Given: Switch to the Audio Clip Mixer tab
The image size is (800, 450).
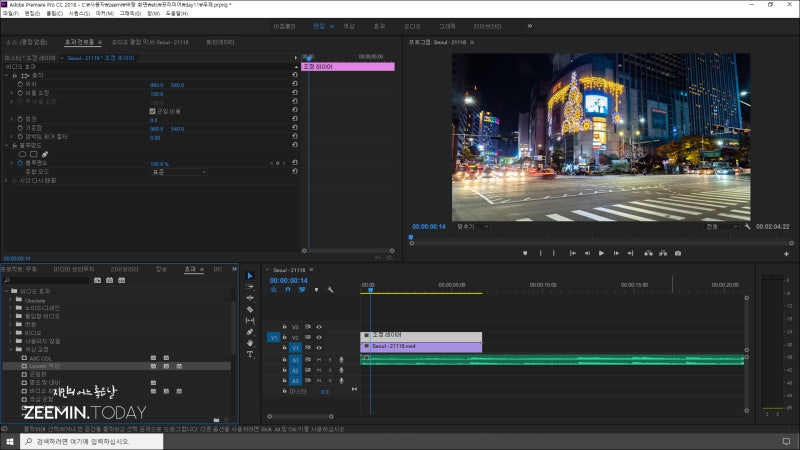Looking at the screenshot, I should [x=150, y=42].
